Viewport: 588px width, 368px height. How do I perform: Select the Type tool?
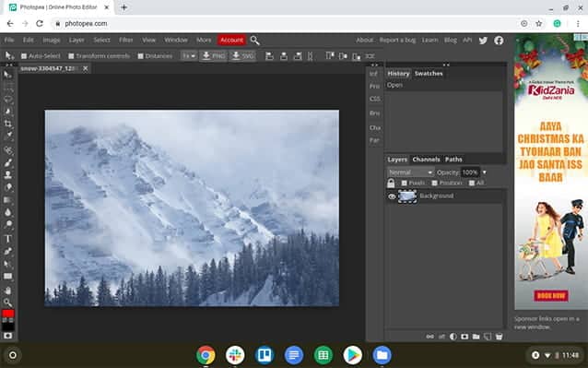click(8, 239)
